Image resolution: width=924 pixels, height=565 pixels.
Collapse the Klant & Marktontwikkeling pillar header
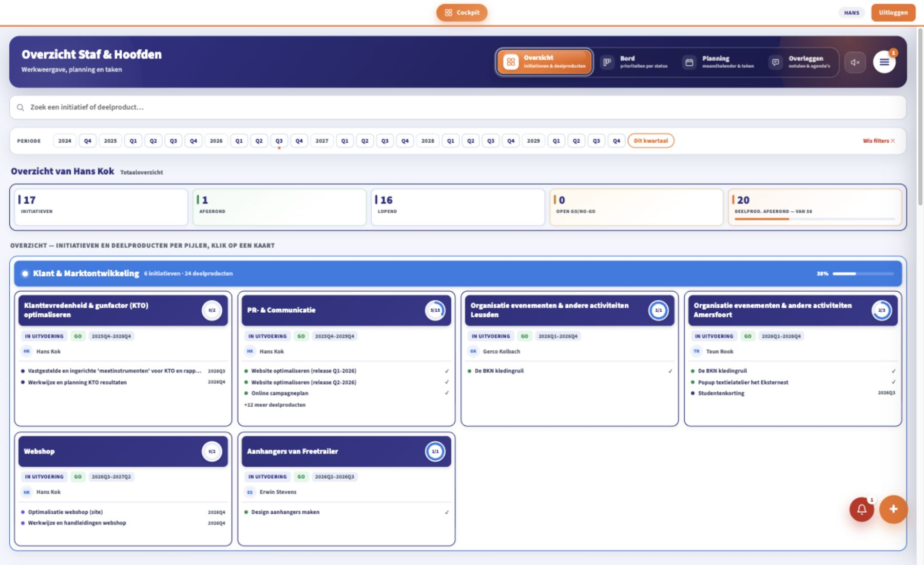point(458,273)
